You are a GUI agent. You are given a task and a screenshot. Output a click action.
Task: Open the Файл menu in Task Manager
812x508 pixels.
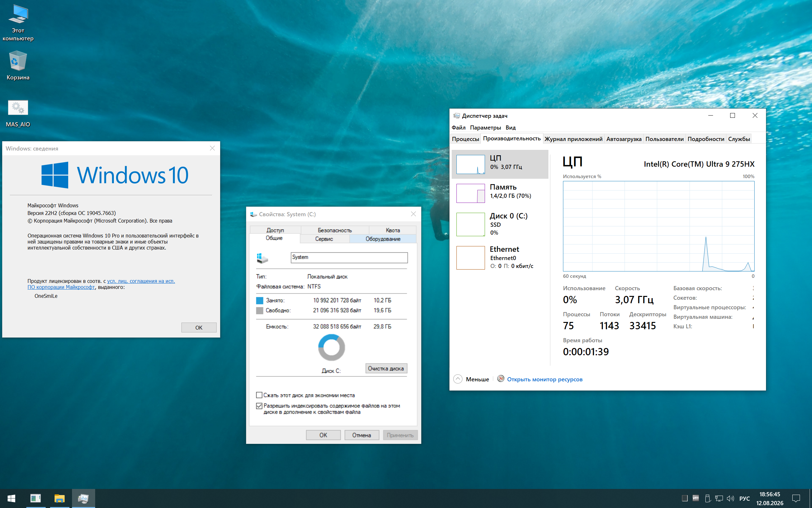(x=458, y=128)
